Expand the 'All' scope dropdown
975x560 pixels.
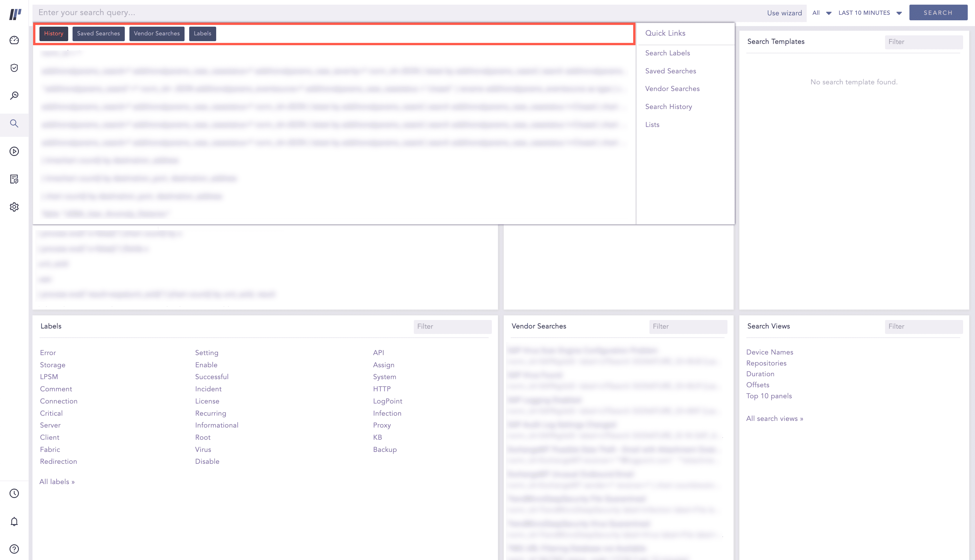coord(820,13)
